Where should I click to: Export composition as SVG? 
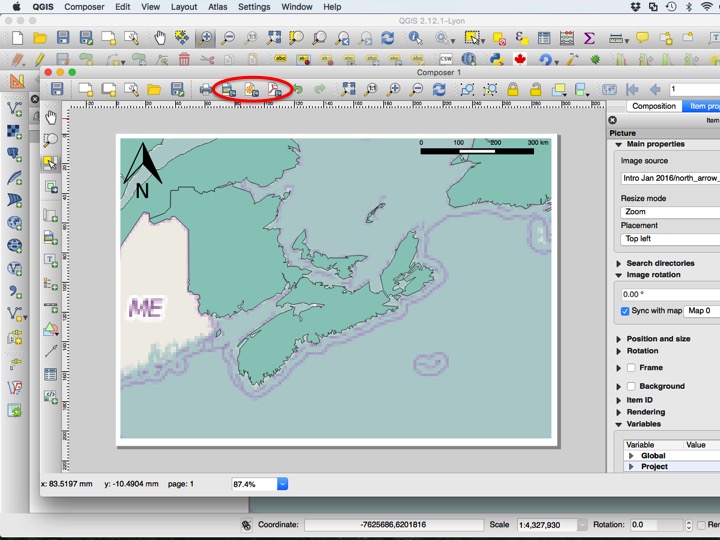(251, 89)
